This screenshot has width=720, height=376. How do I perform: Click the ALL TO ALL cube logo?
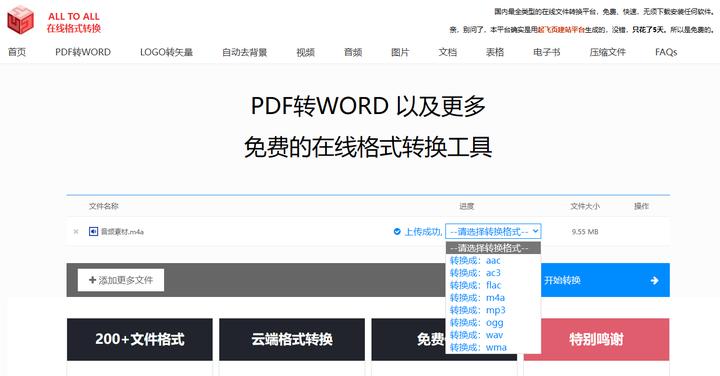21,20
